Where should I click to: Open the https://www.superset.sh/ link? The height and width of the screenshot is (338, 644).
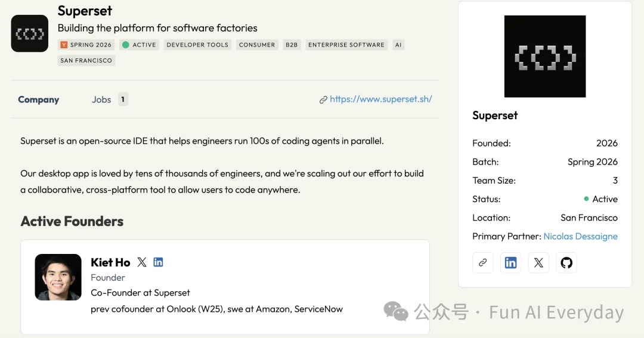(x=380, y=99)
